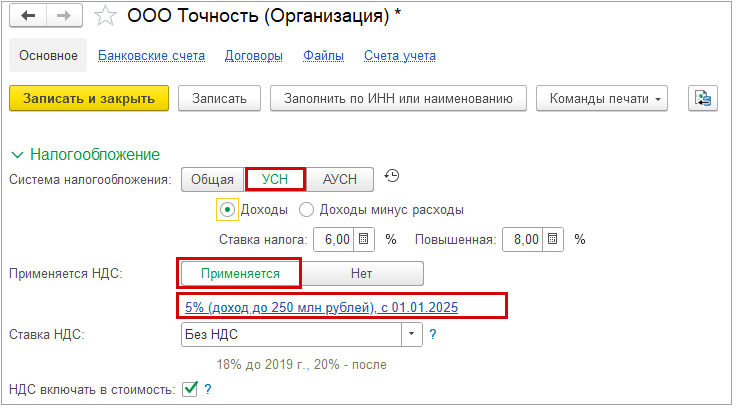739x414 pixels.
Task: Open the 5% VAT rate link from 01.01.2025
Action: point(321,307)
